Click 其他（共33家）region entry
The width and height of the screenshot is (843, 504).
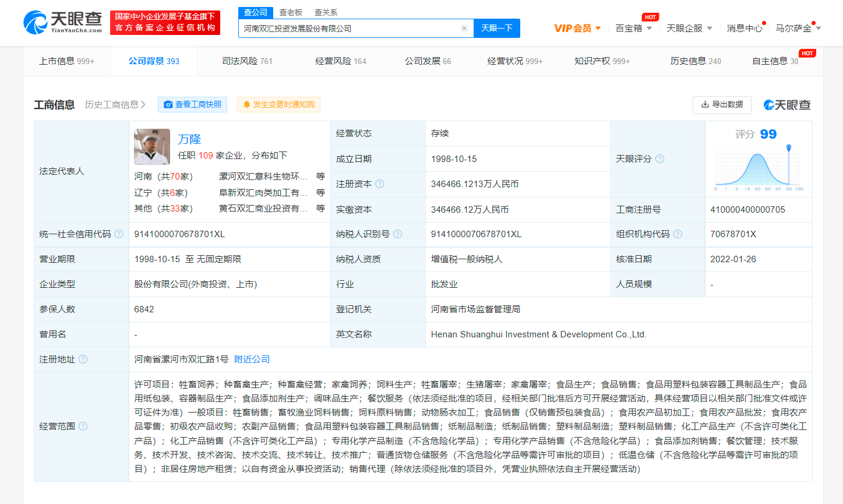(x=164, y=208)
